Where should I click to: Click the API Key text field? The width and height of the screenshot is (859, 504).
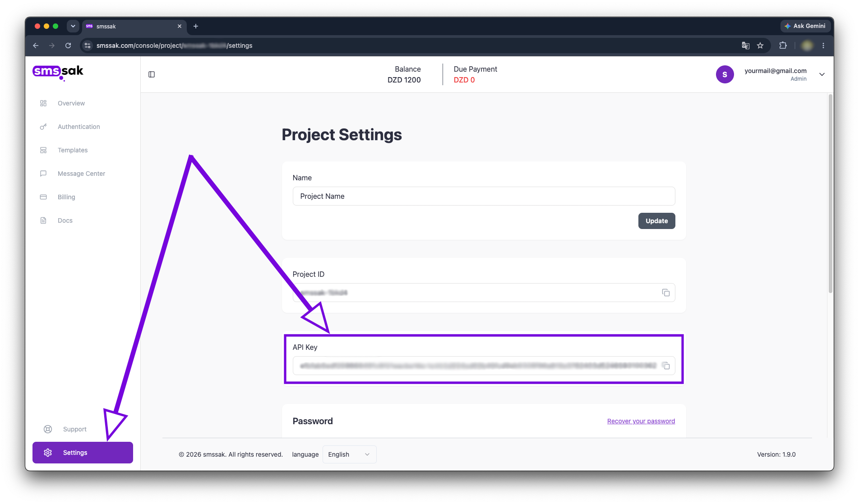point(484,366)
